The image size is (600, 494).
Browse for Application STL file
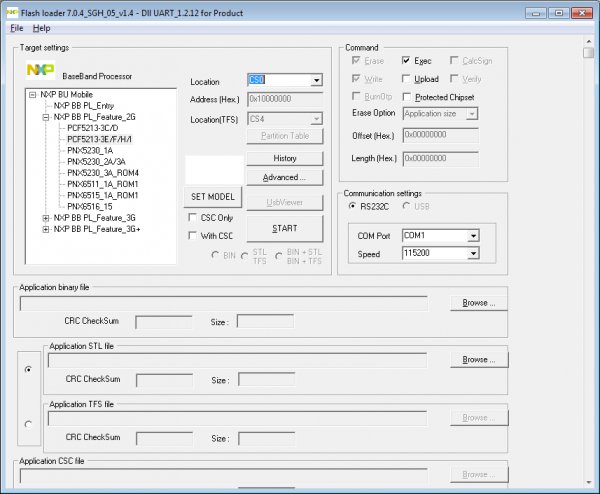479,360
